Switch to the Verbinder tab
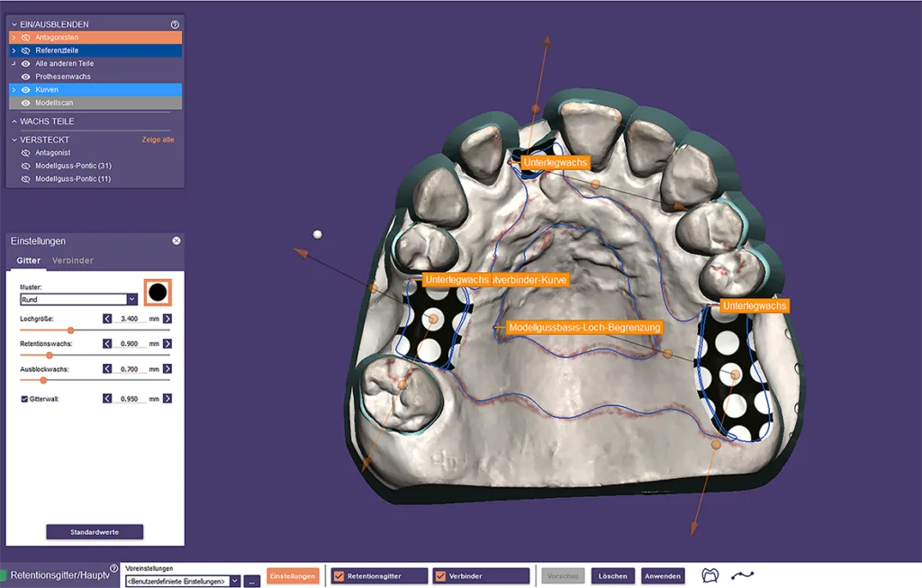This screenshot has height=588, width=922. (73, 260)
